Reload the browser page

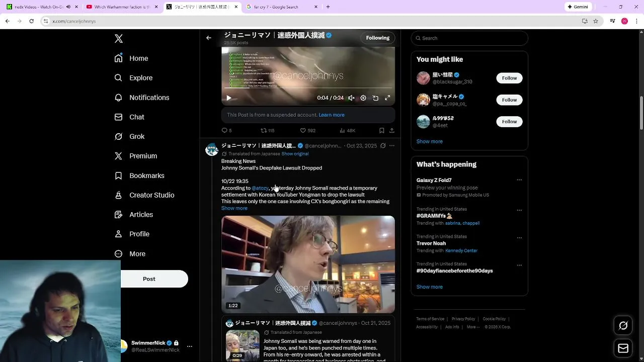click(x=31, y=21)
